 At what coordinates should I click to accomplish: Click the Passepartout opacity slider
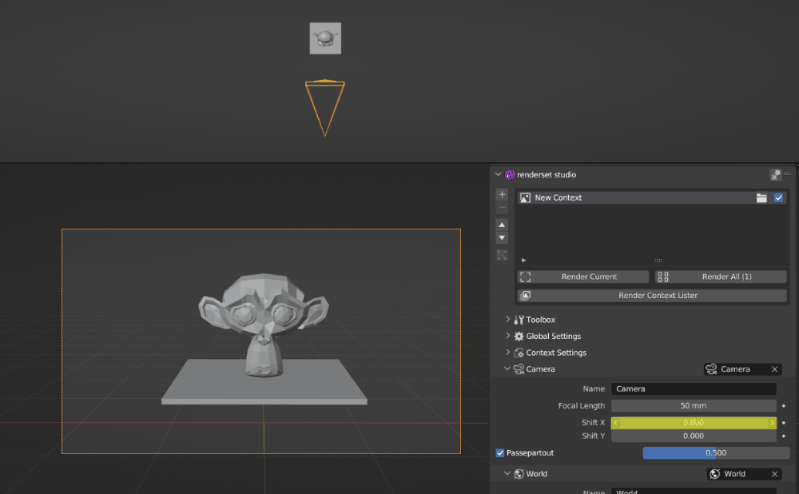point(708,453)
